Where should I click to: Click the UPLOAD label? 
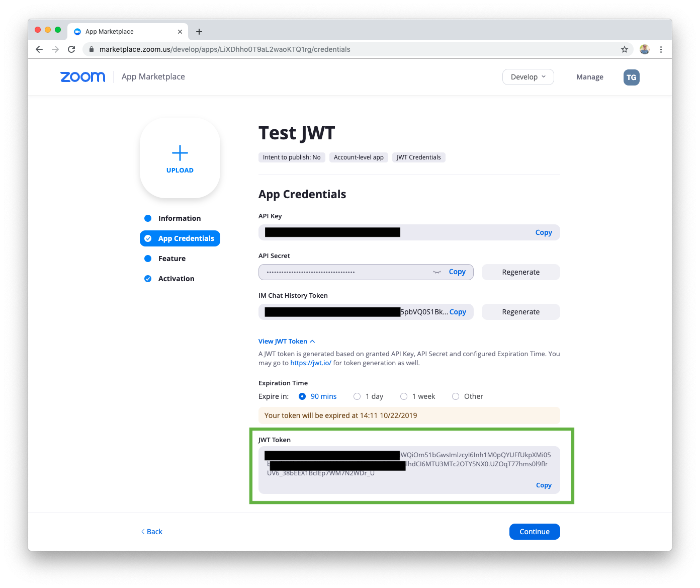tap(180, 171)
